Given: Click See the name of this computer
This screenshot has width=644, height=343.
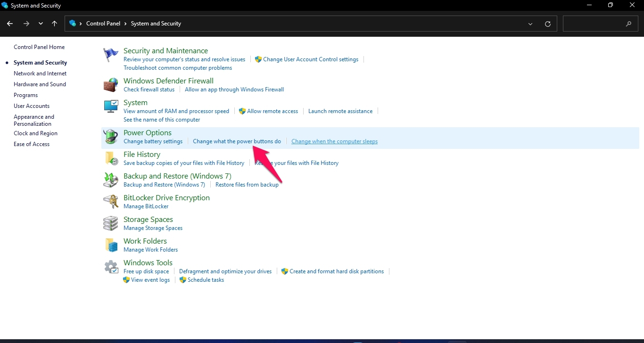Looking at the screenshot, I should point(162,120).
